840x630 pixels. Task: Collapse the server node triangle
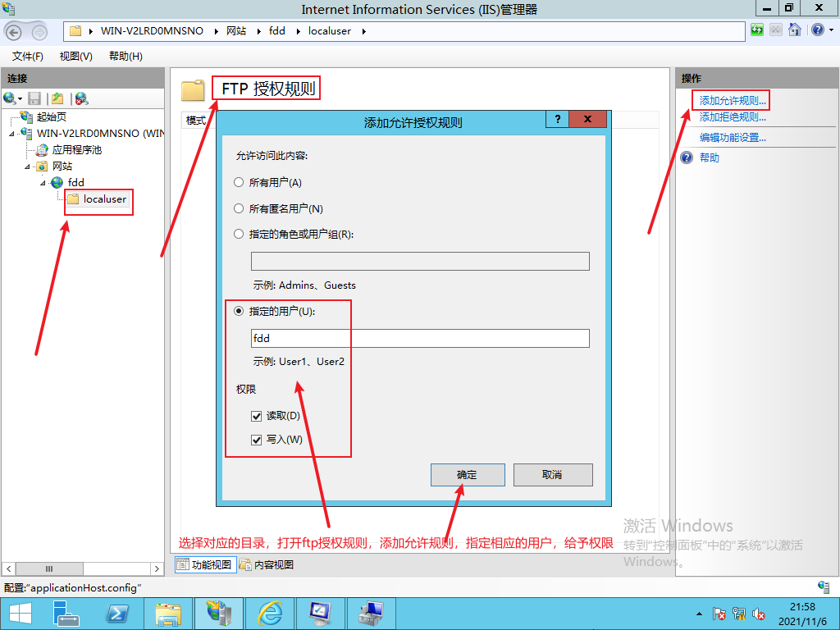coord(11,134)
